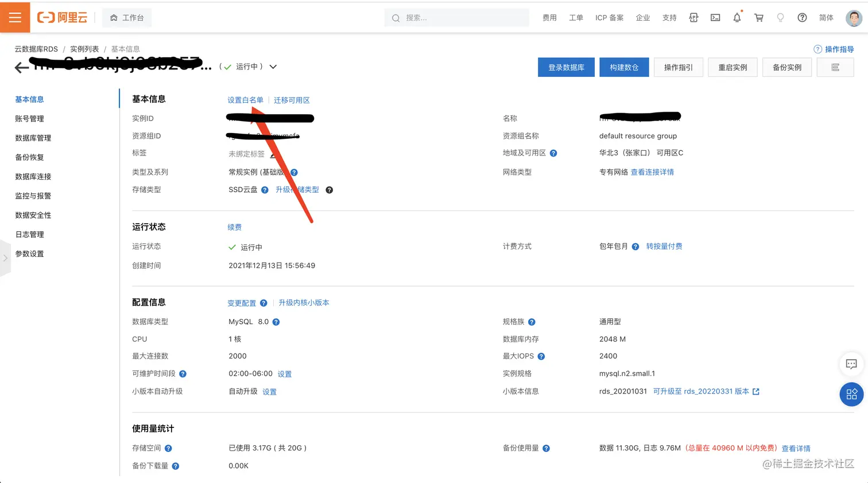This screenshot has width=868, height=483.
Task: Open the 工单 menu
Action: click(576, 18)
